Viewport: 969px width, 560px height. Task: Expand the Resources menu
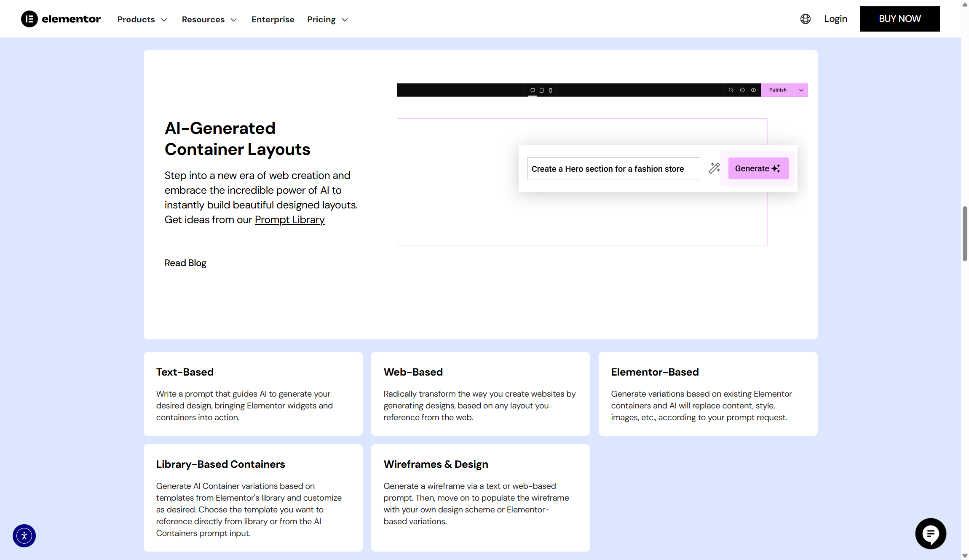209,19
